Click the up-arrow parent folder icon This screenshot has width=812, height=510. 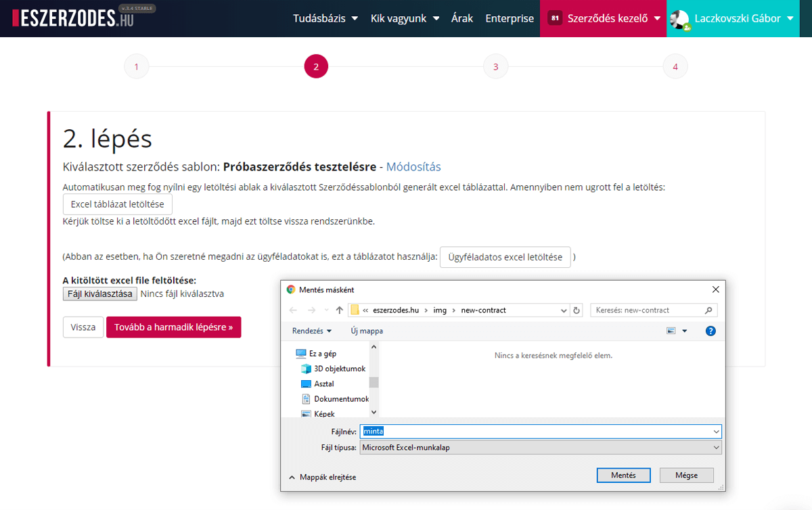(340, 310)
